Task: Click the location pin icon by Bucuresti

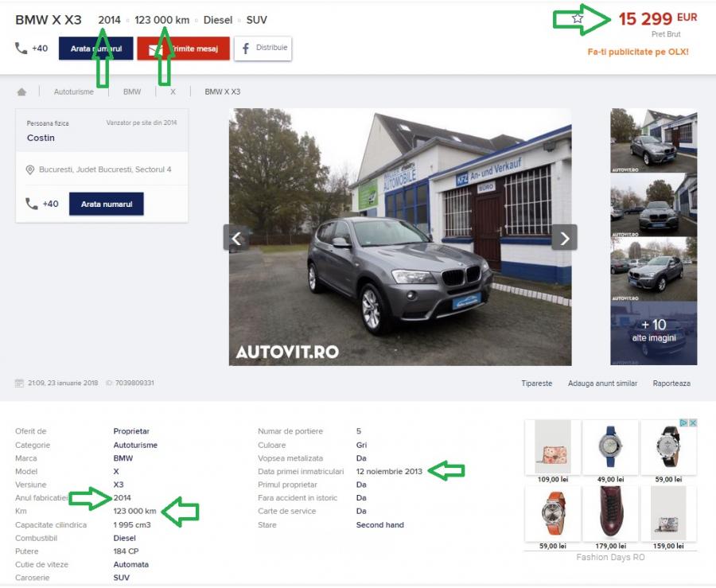Action: (30, 169)
